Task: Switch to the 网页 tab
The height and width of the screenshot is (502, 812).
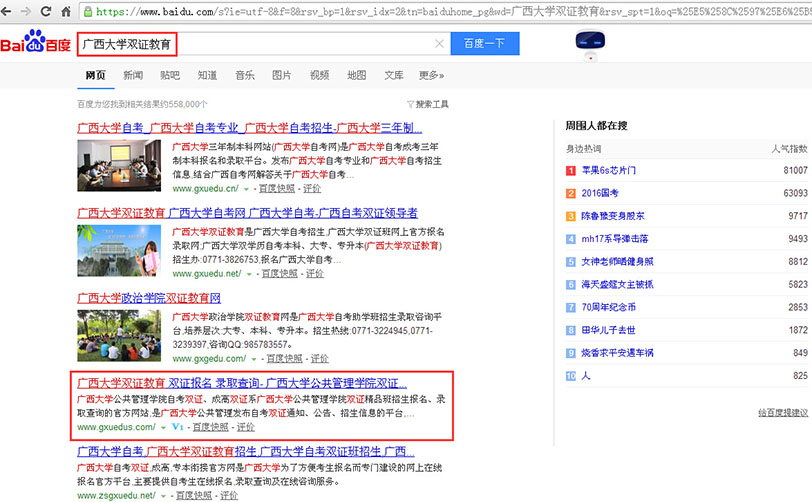Action: pyautogui.click(x=95, y=76)
